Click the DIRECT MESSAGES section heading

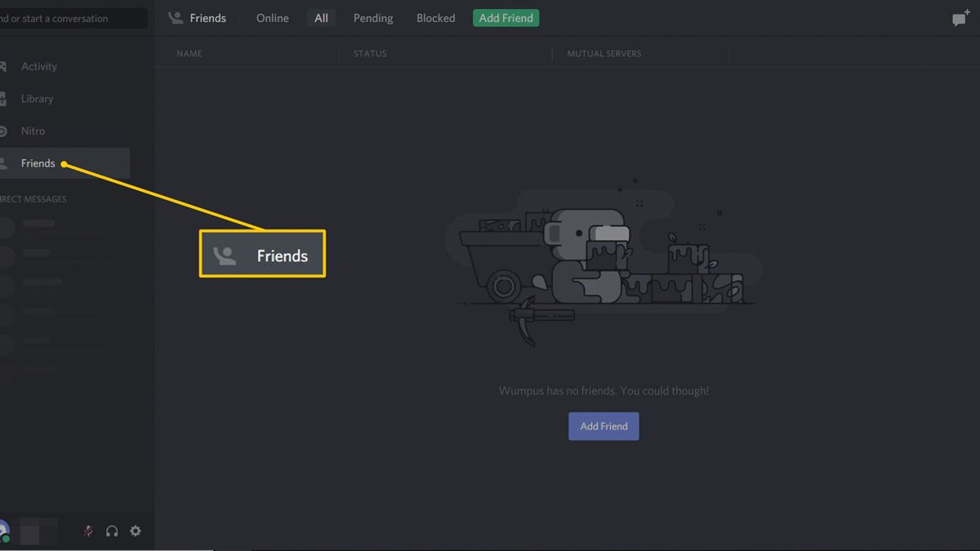pyautogui.click(x=33, y=199)
